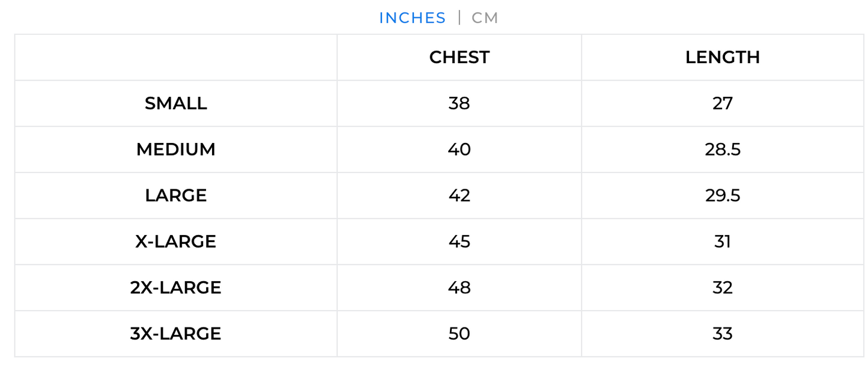Select the INCHES unit option
The width and height of the screenshot is (868, 378).
tap(412, 18)
